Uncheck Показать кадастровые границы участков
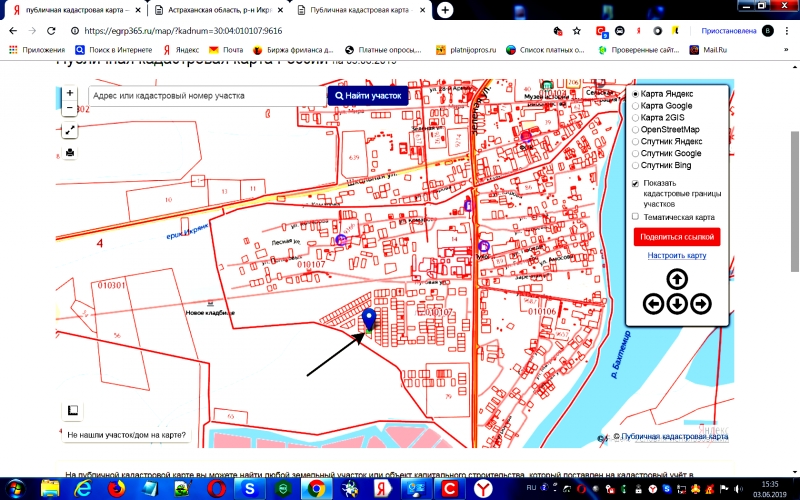Viewport: 800px width, 500px height. click(635, 183)
